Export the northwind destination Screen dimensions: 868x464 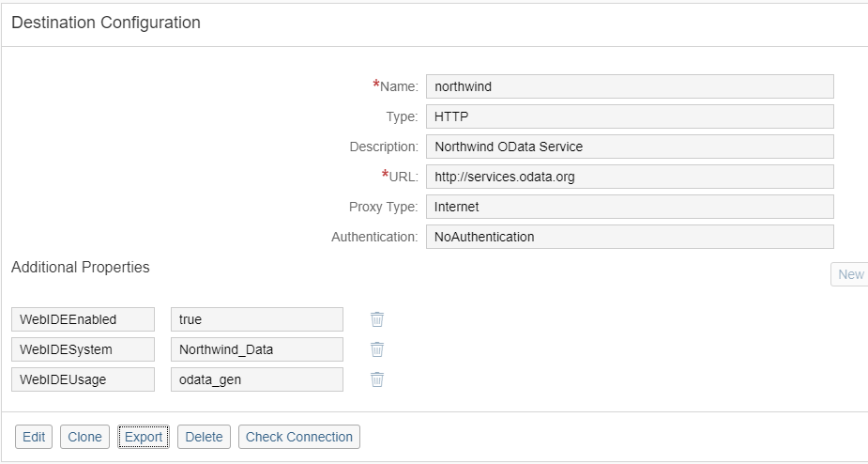pos(144,437)
